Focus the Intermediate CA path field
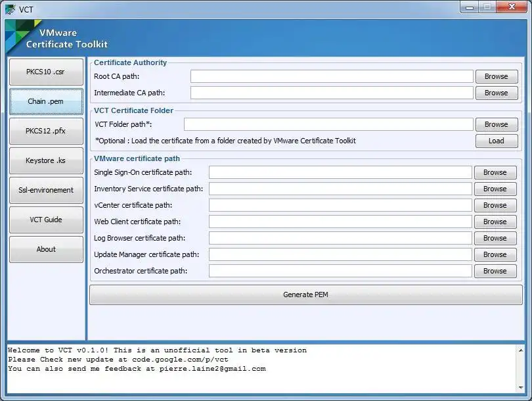The width and height of the screenshot is (532, 401). (332, 93)
